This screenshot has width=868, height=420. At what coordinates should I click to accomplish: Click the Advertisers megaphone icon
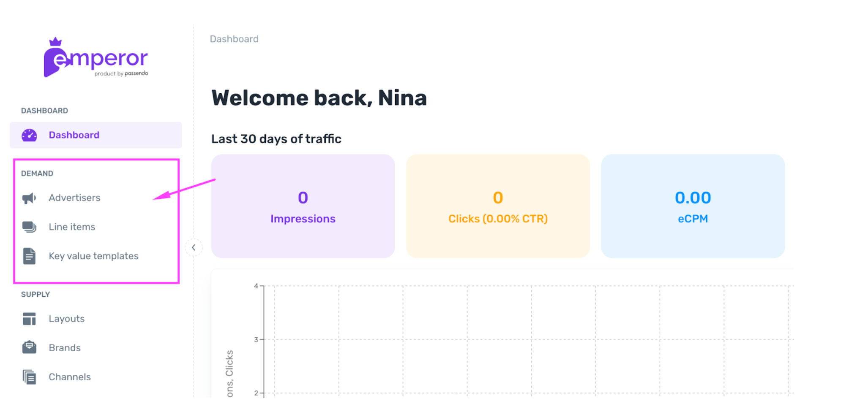[x=29, y=198]
